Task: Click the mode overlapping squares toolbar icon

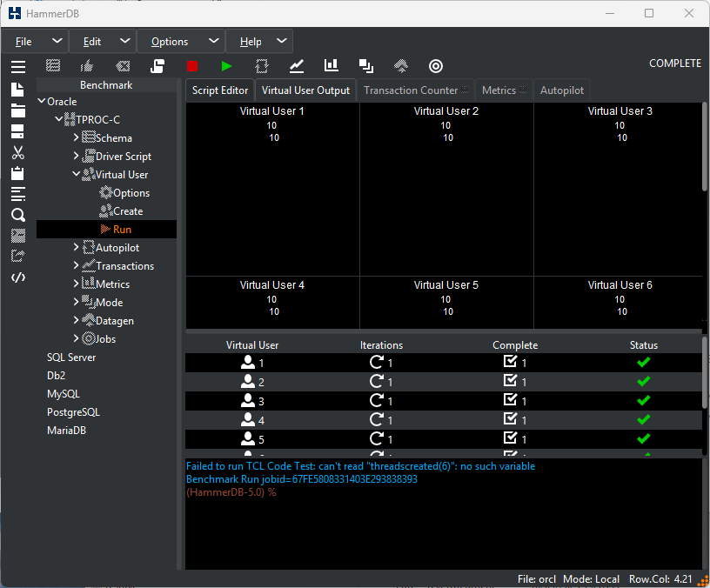Action: click(x=366, y=66)
